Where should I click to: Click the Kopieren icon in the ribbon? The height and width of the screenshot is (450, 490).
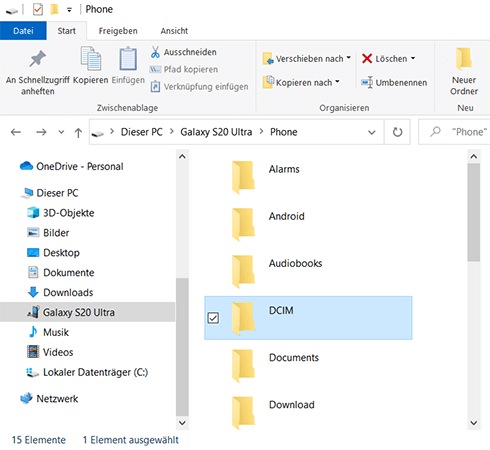(91, 59)
